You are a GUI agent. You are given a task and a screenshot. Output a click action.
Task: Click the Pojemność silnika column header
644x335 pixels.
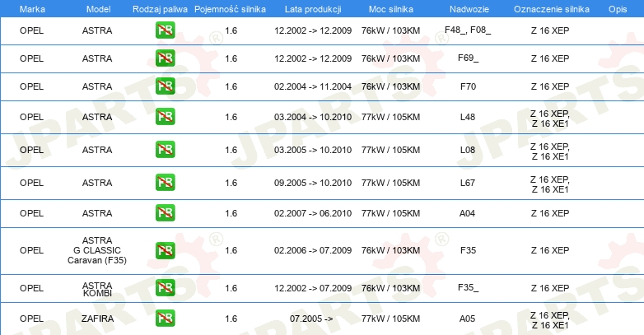[230, 9]
